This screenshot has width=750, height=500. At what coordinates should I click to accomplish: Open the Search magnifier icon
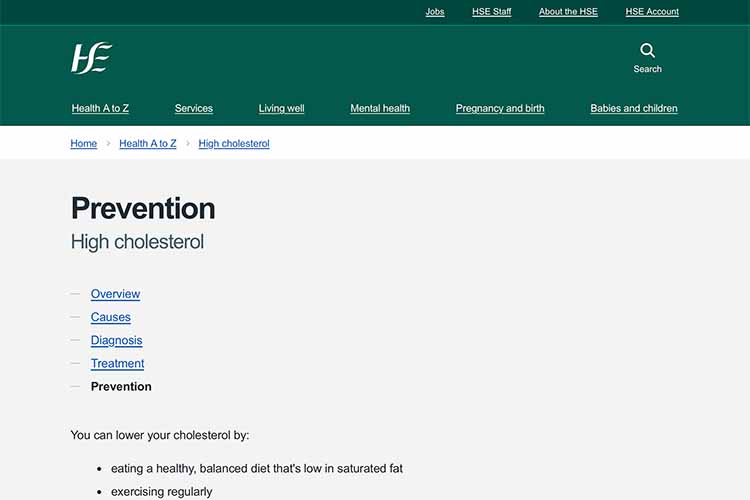click(x=647, y=50)
